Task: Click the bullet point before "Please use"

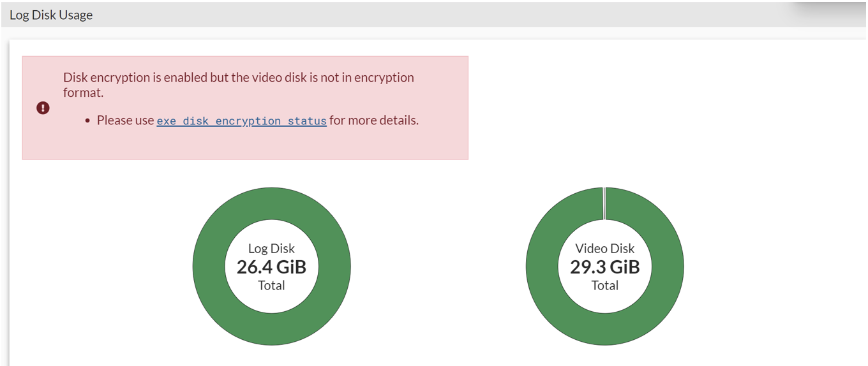Action: [x=87, y=121]
